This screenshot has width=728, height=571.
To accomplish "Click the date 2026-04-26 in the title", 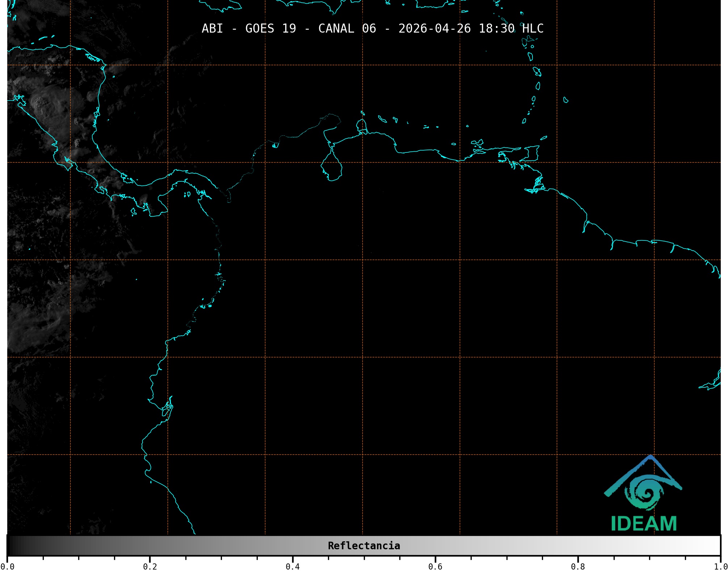I will [434, 29].
